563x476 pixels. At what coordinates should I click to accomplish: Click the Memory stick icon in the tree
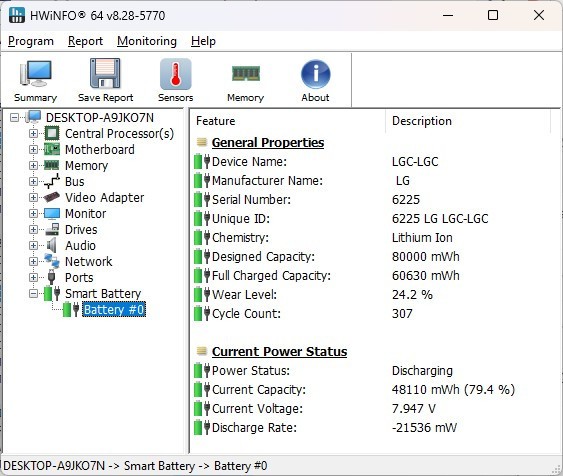pyautogui.click(x=52, y=165)
